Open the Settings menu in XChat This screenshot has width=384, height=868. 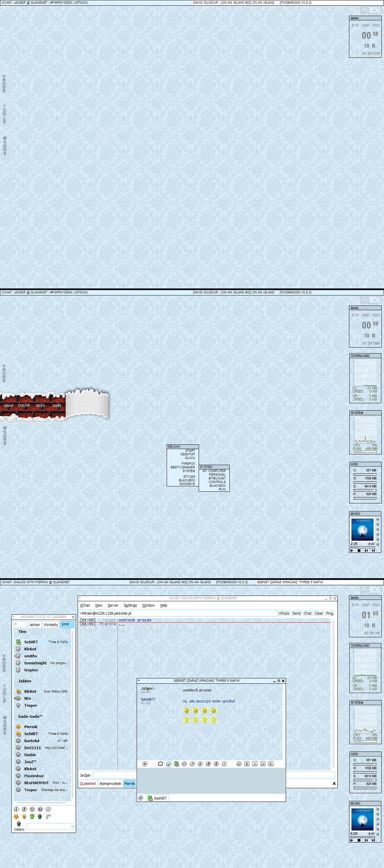130,605
